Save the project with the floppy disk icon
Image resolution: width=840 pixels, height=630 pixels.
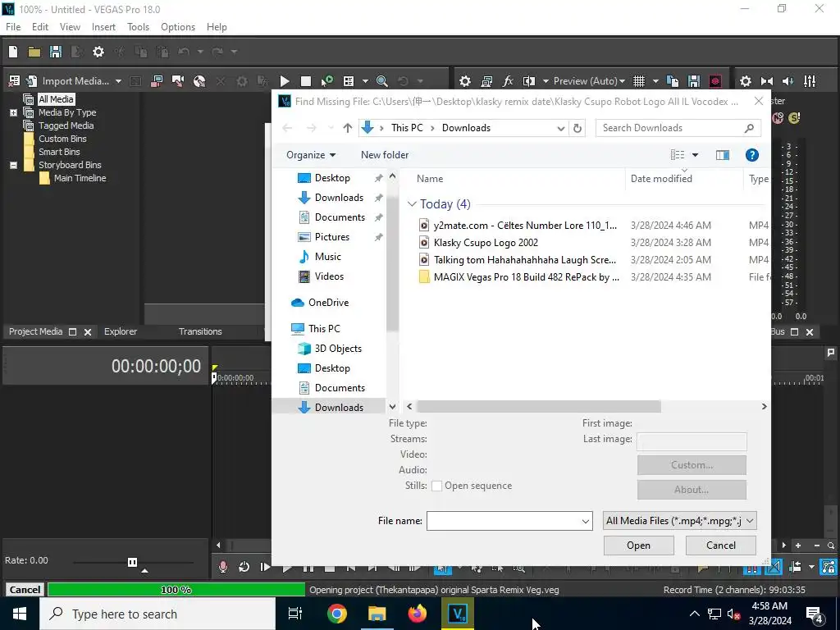click(x=56, y=52)
